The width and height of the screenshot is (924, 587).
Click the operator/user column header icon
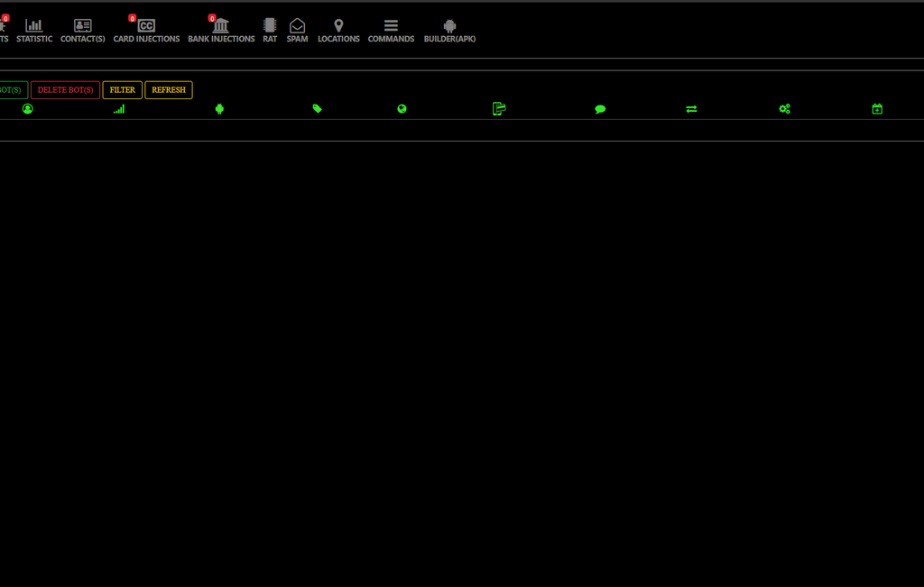point(27,108)
